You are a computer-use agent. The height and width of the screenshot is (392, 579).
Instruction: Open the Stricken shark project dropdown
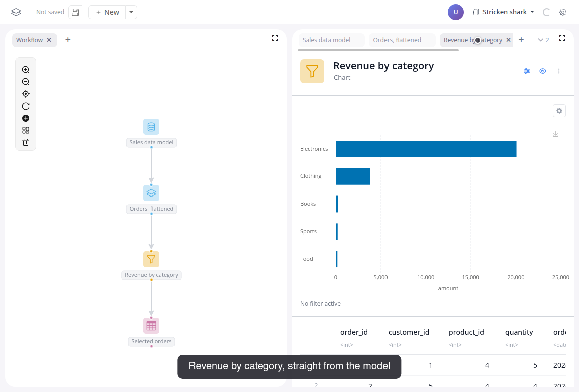click(x=504, y=12)
